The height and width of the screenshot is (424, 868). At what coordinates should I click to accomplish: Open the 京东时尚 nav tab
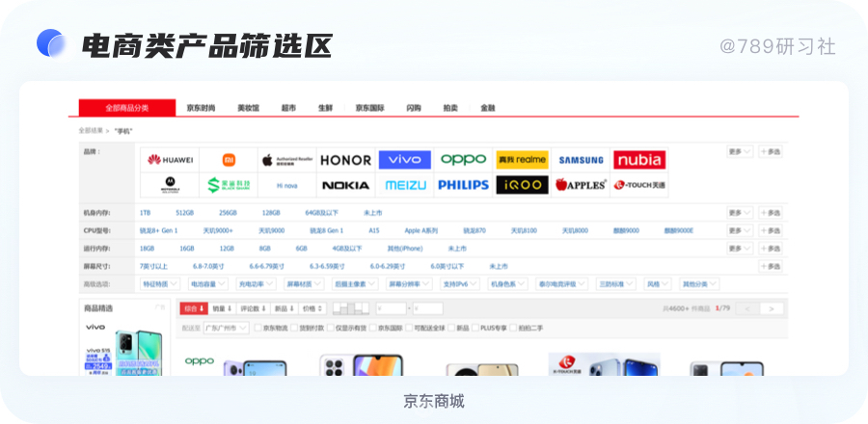coord(201,108)
